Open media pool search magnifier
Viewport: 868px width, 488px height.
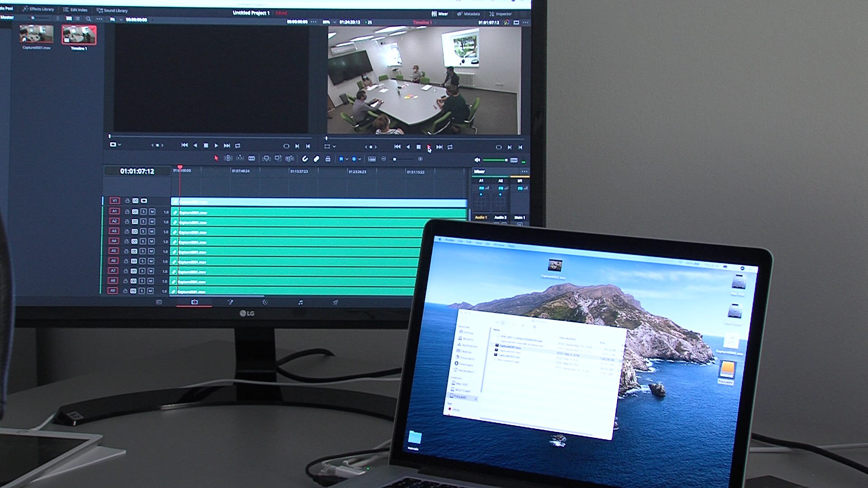click(89, 19)
